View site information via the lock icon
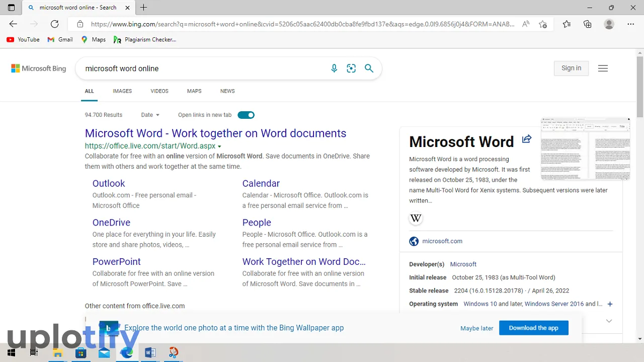 [x=79, y=24]
